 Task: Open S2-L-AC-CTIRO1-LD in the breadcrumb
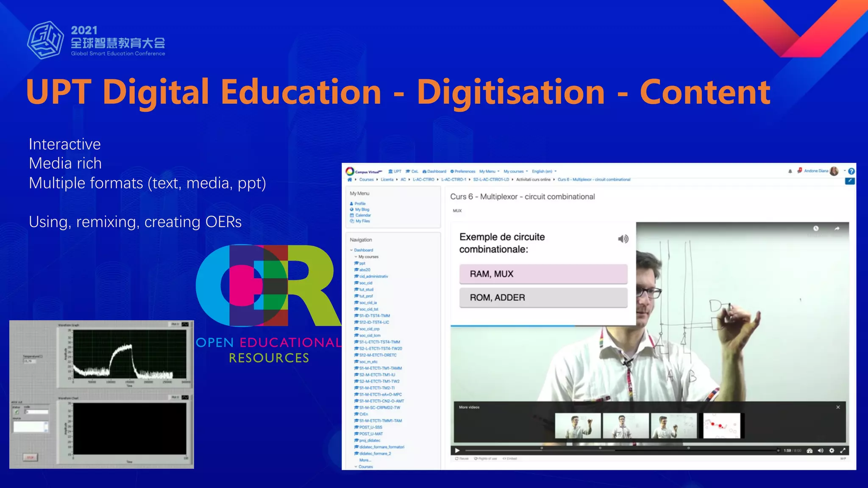click(x=491, y=180)
